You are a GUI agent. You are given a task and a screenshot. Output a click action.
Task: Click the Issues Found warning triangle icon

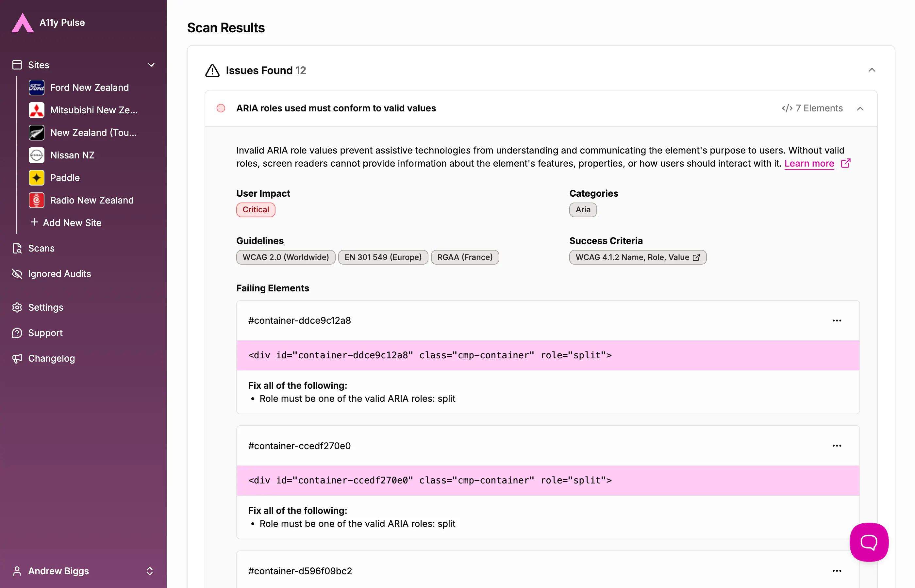click(x=212, y=71)
